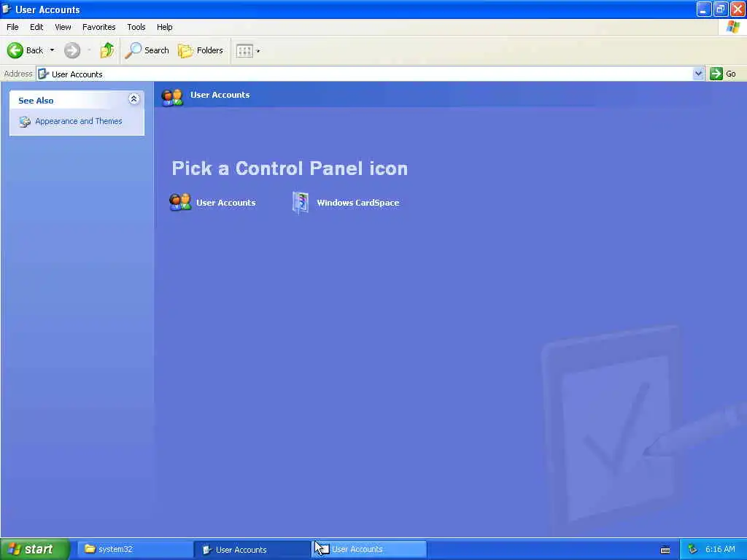
Task: Minimize the User Accounts window
Action: (x=704, y=9)
